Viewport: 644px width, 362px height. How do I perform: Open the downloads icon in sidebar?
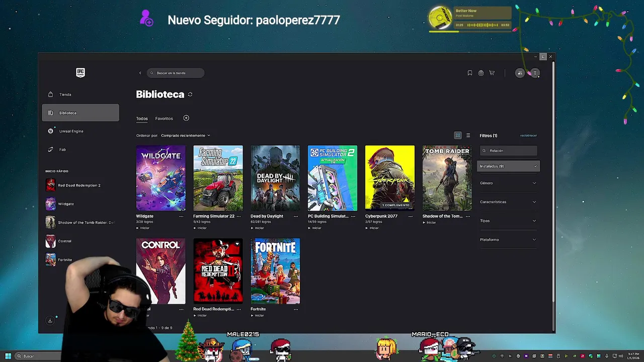tap(50, 320)
